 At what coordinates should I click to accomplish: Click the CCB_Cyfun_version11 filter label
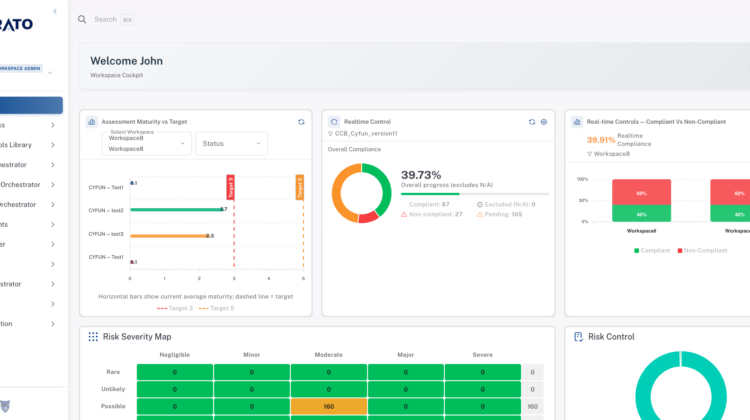click(366, 133)
